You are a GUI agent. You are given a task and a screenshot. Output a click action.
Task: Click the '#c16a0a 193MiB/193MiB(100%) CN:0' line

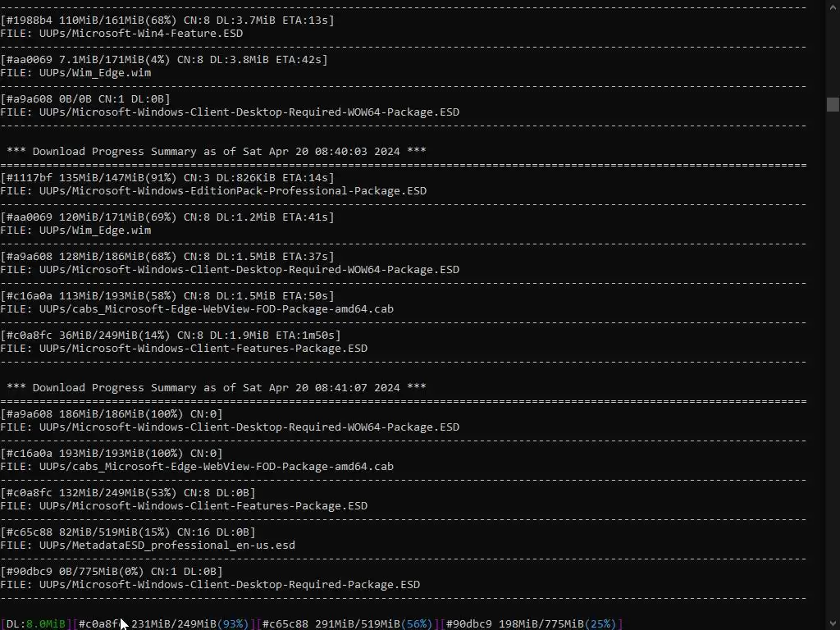point(112,453)
